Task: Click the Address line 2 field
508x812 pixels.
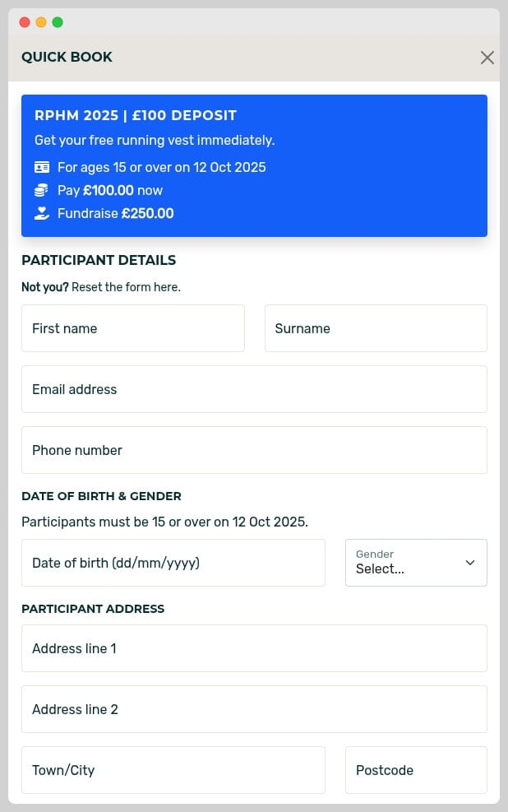Action: coord(254,709)
